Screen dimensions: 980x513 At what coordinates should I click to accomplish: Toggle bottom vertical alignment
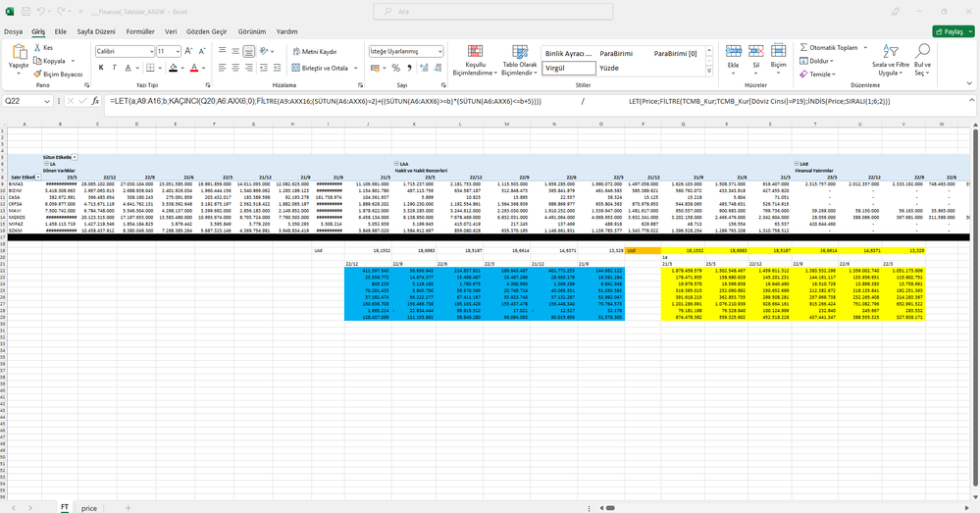[249, 51]
